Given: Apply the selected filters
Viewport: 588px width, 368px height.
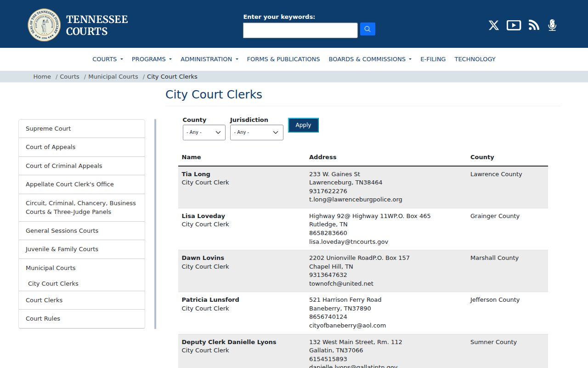Looking at the screenshot, I should pyautogui.click(x=303, y=125).
